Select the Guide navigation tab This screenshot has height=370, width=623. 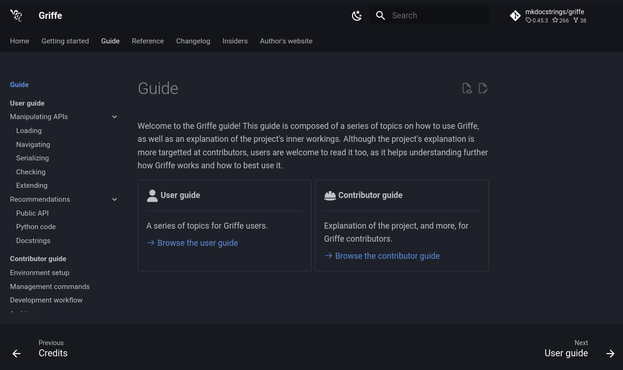click(x=110, y=41)
